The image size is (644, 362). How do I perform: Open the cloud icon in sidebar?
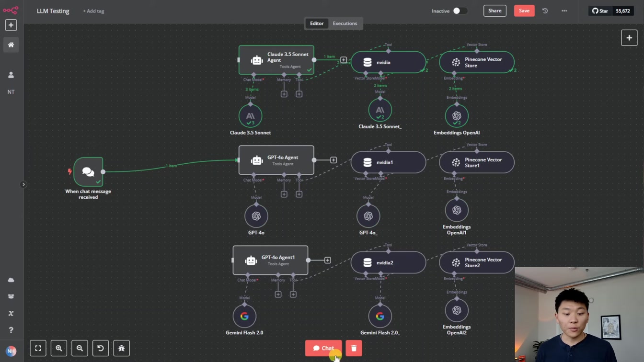click(x=11, y=280)
